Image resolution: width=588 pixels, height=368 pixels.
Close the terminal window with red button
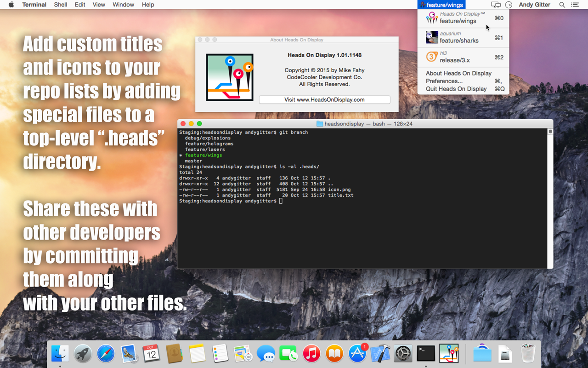(183, 124)
